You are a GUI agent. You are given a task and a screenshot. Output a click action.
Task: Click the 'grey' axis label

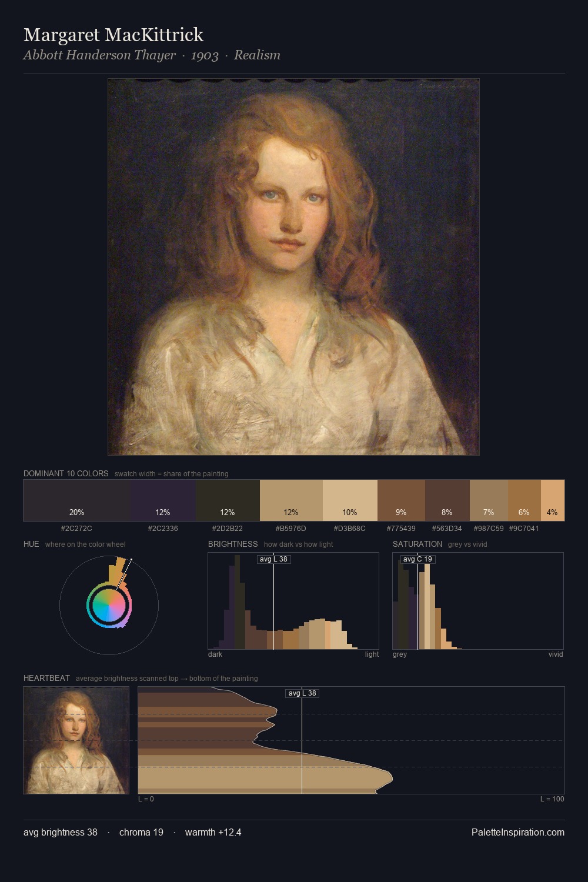pyautogui.click(x=400, y=654)
